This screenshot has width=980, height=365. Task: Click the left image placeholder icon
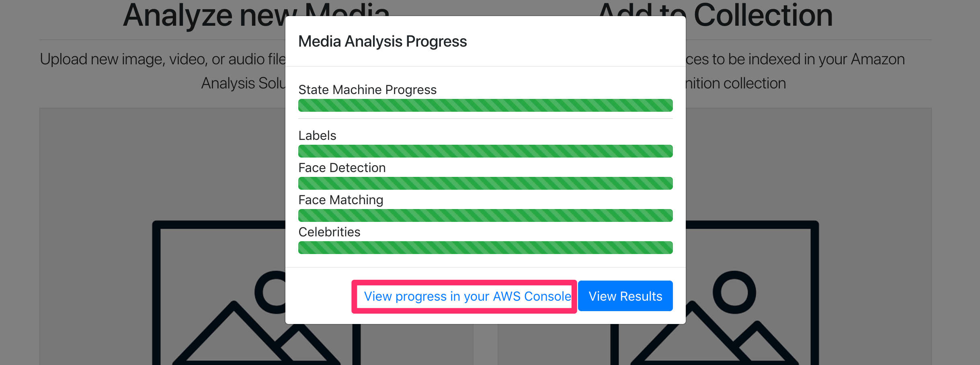(219, 293)
